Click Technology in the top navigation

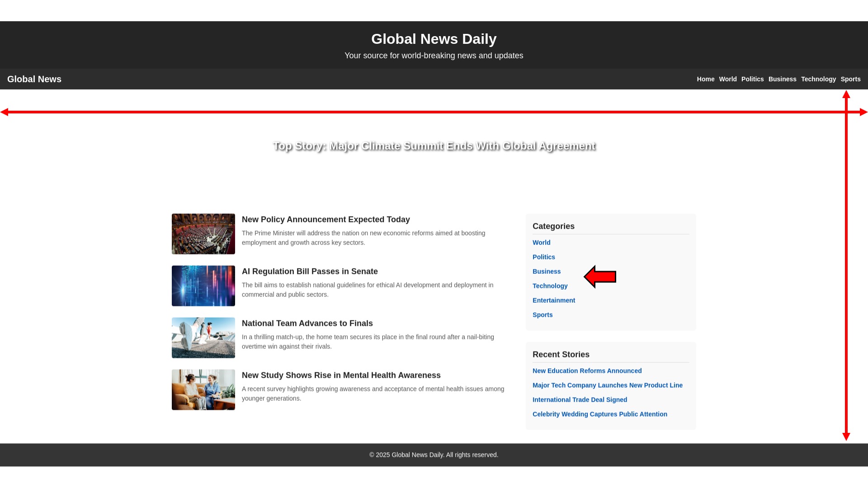tap(818, 79)
